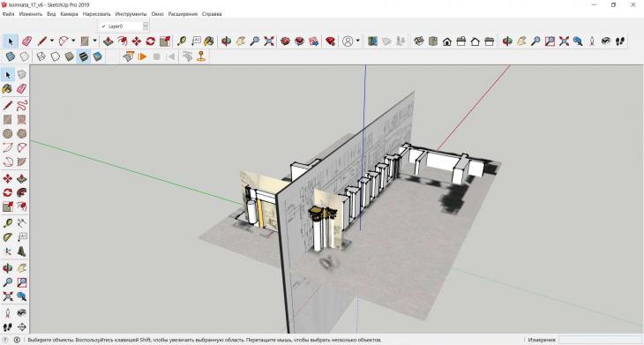Click the Измерения measurements input box
Viewport: 644px width, 345px height.
pyautogui.click(x=601, y=340)
